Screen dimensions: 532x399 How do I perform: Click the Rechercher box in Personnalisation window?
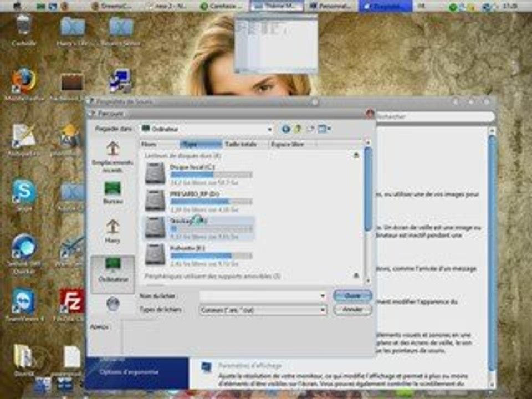tap(435, 116)
